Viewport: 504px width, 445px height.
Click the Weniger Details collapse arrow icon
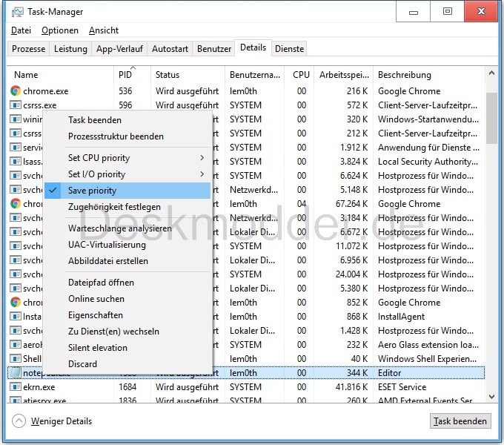tap(19, 421)
